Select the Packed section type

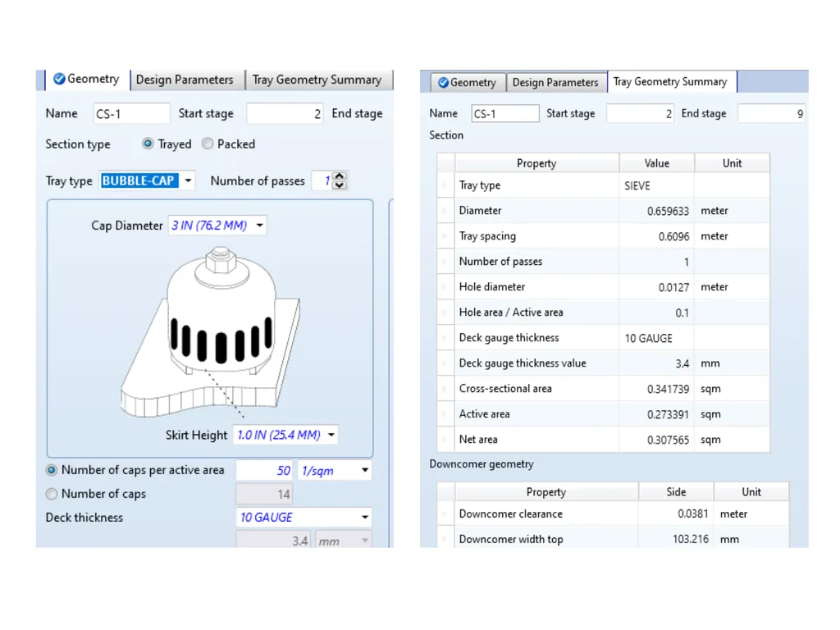point(208,144)
